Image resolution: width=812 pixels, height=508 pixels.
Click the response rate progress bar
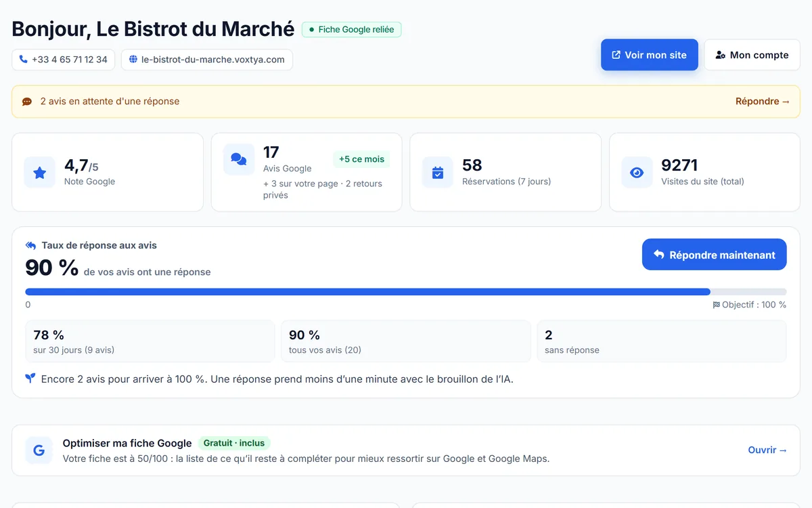pos(406,292)
